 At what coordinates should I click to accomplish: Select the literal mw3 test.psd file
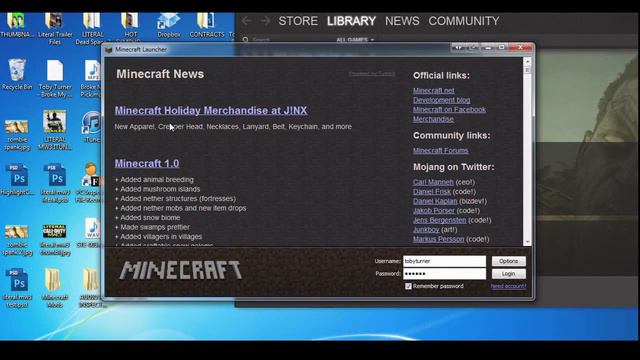click(x=17, y=288)
